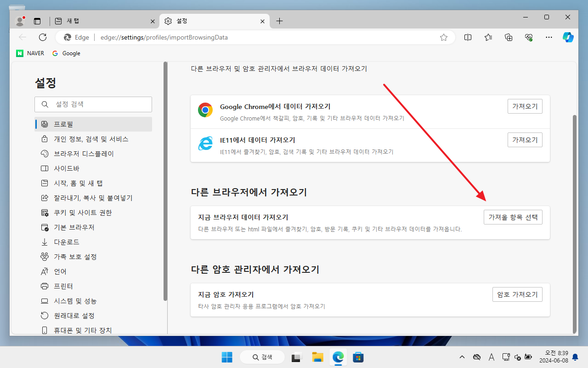Open Google bookmark in favorites bar
The width and height of the screenshot is (588, 368).
point(66,53)
